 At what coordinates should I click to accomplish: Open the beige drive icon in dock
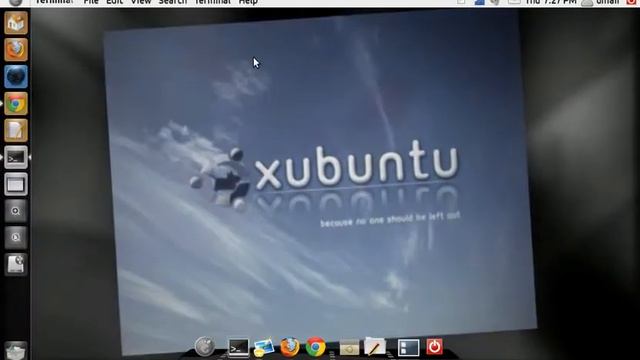click(349, 347)
